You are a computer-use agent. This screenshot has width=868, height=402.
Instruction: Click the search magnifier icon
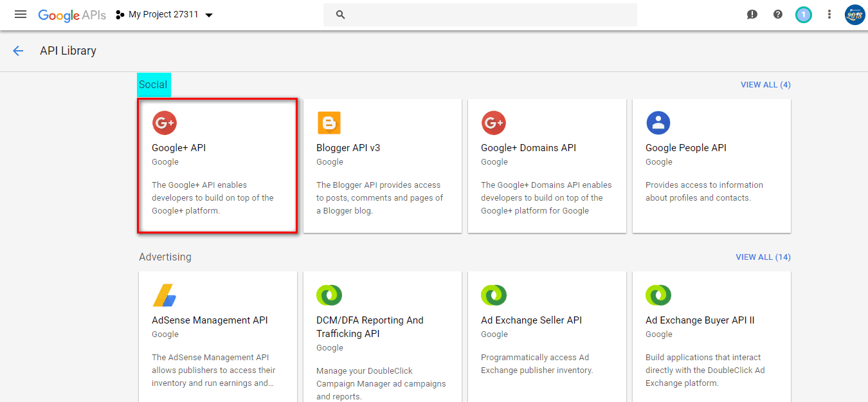(x=341, y=15)
